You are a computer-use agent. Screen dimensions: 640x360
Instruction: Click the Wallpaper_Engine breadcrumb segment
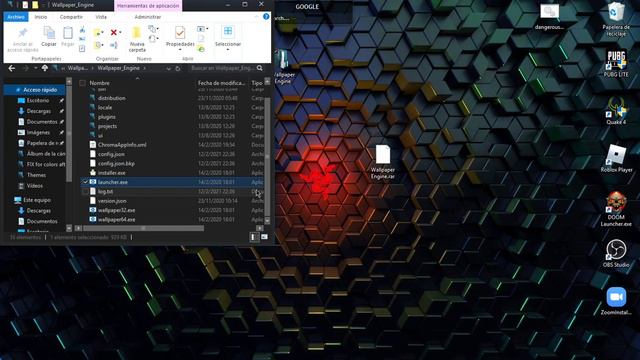pos(118,68)
